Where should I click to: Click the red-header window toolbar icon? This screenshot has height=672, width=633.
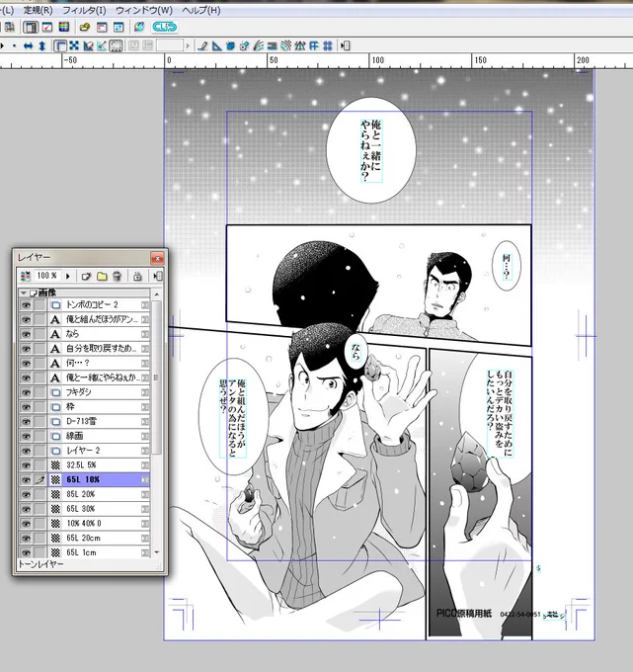point(102,27)
